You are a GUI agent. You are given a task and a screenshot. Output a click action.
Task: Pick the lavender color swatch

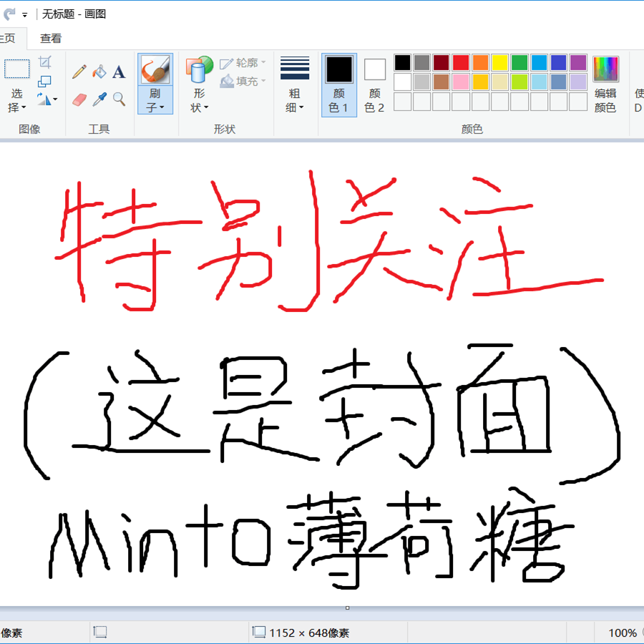578,82
